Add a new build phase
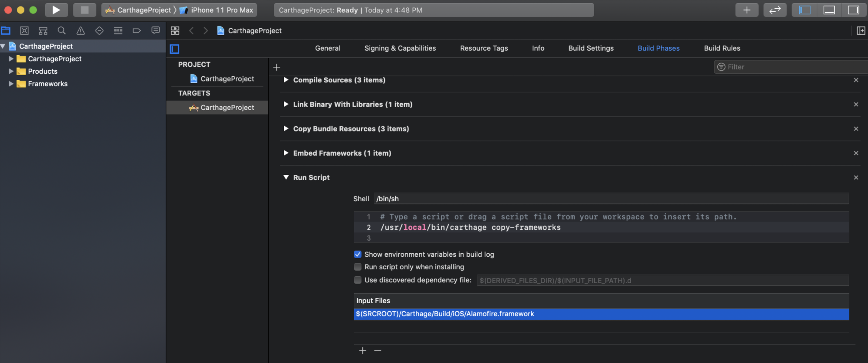Viewport: 868px width, 363px height. click(x=276, y=67)
